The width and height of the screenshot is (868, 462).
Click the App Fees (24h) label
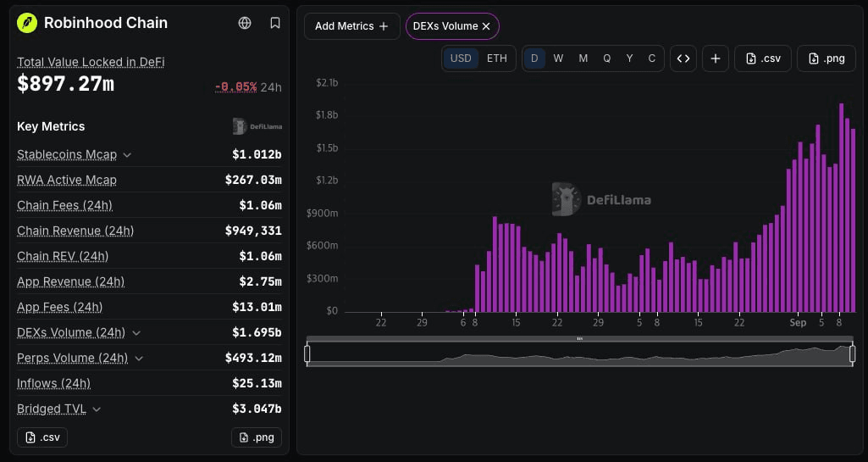point(60,308)
